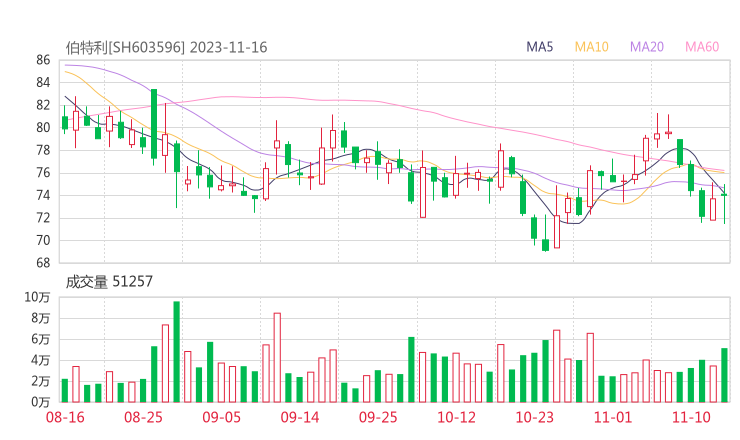
Task: Click the 72 price axis label
Action: 43,218
